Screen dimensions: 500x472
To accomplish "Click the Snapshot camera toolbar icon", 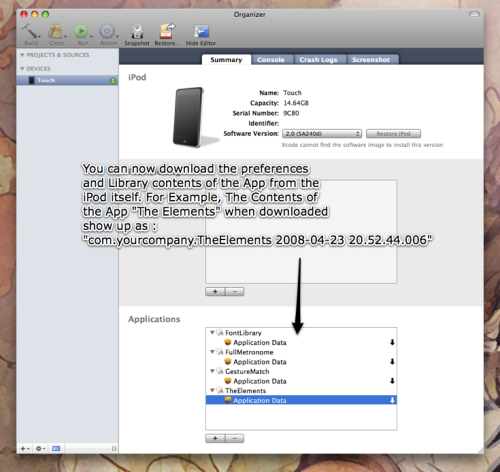I will [x=137, y=32].
